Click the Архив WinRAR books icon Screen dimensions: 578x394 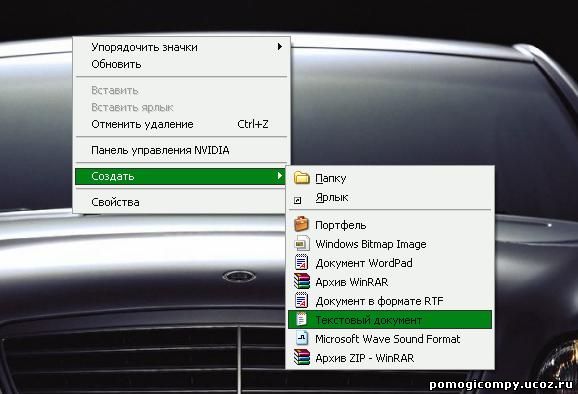[302, 282]
